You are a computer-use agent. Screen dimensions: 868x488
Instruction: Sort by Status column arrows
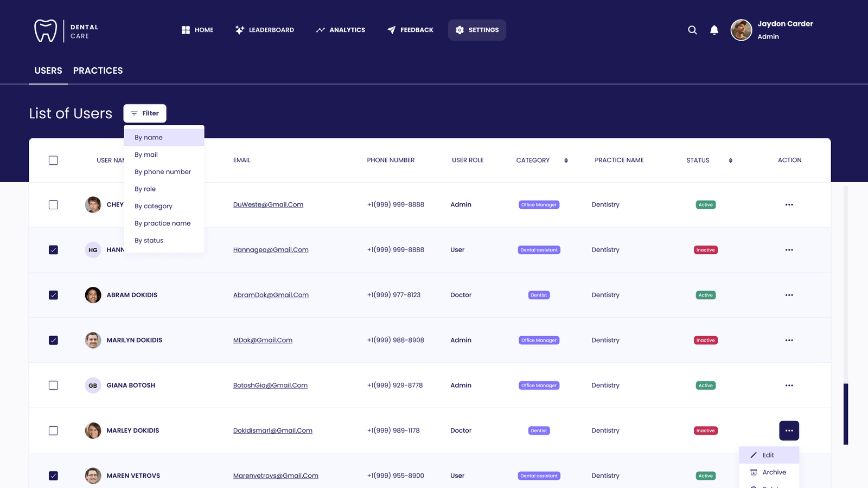click(730, 160)
